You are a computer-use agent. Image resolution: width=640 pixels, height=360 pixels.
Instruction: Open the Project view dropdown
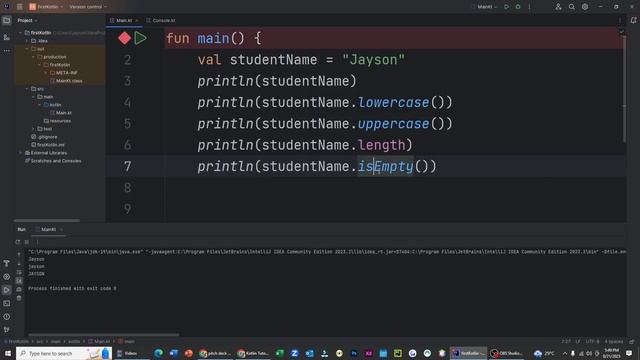tap(27, 20)
